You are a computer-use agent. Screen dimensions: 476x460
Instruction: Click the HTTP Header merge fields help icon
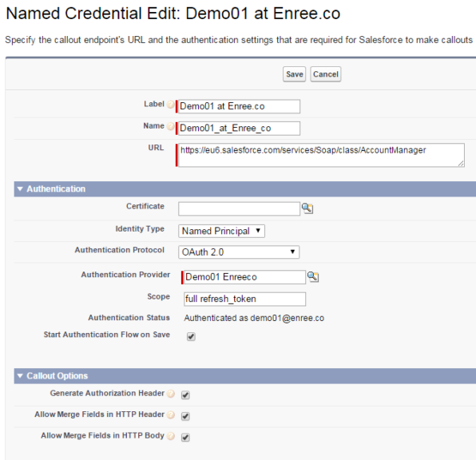(171, 414)
